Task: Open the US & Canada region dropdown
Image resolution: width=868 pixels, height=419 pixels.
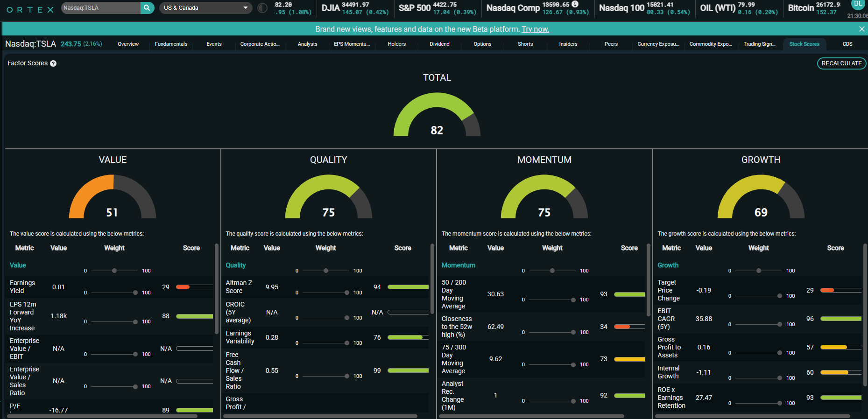Action: [205, 8]
